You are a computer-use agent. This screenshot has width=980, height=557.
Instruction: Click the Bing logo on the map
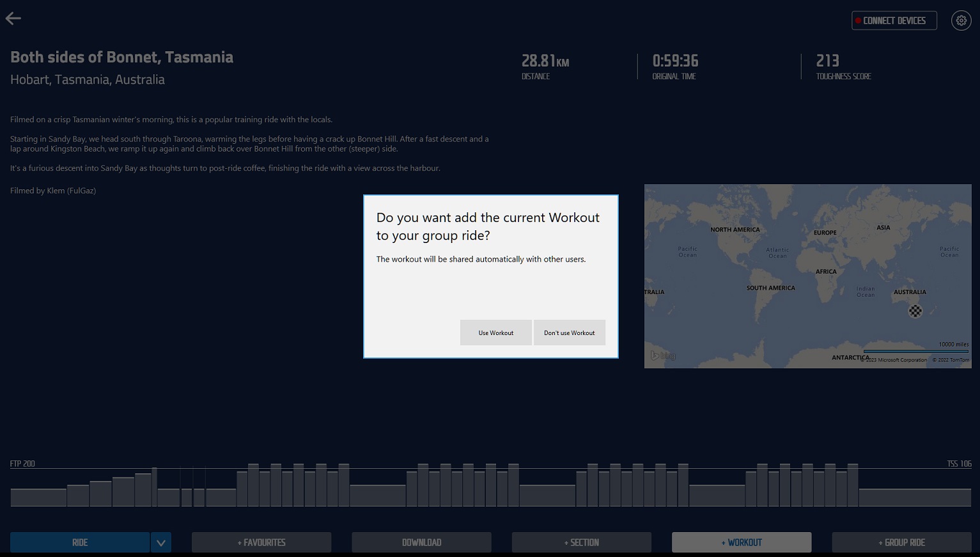(x=663, y=356)
